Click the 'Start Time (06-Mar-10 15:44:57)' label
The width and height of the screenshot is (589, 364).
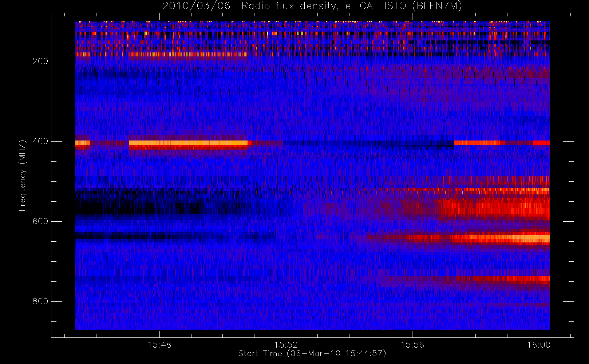coord(312,353)
